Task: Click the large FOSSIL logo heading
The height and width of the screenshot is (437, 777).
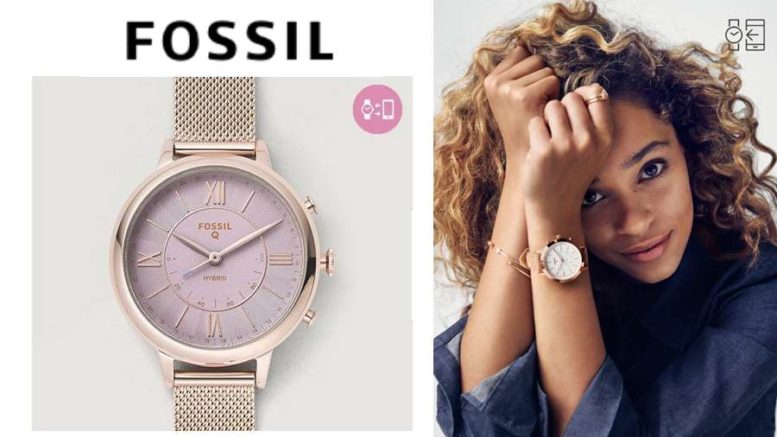Action: coord(229,41)
